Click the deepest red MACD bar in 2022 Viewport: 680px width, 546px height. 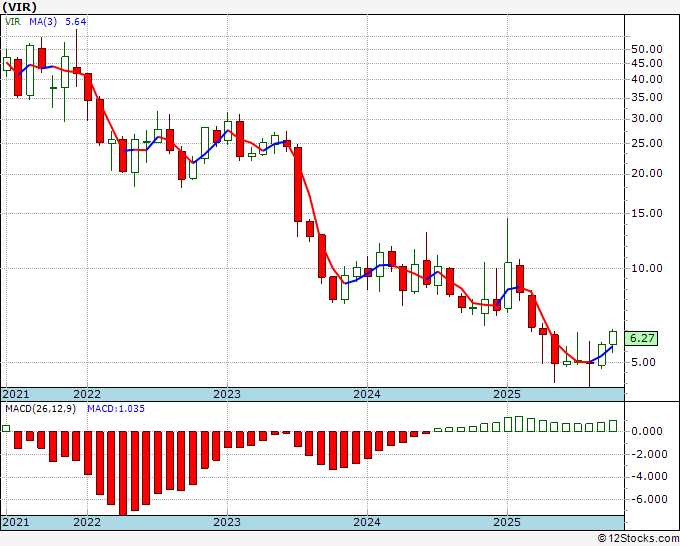coord(123,473)
